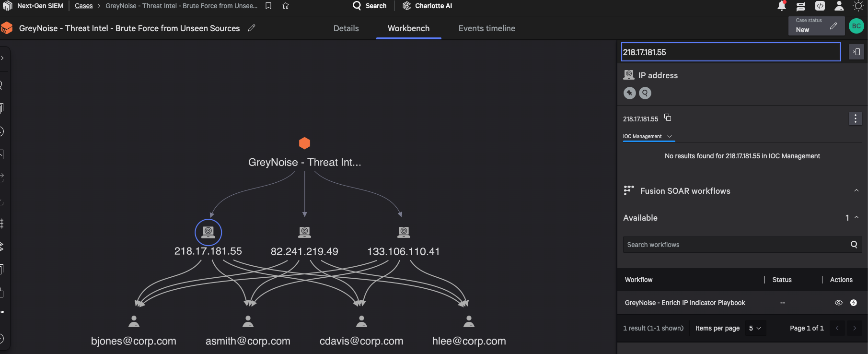The image size is (868, 354).
Task: Open the three-dot more options menu
Action: coord(856,118)
